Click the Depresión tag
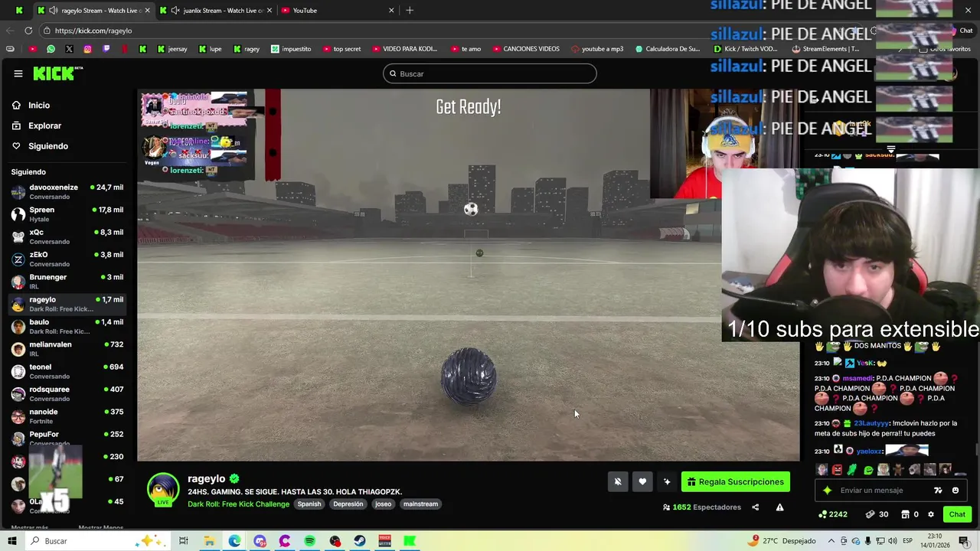The height and width of the screenshot is (551, 980). click(x=348, y=504)
